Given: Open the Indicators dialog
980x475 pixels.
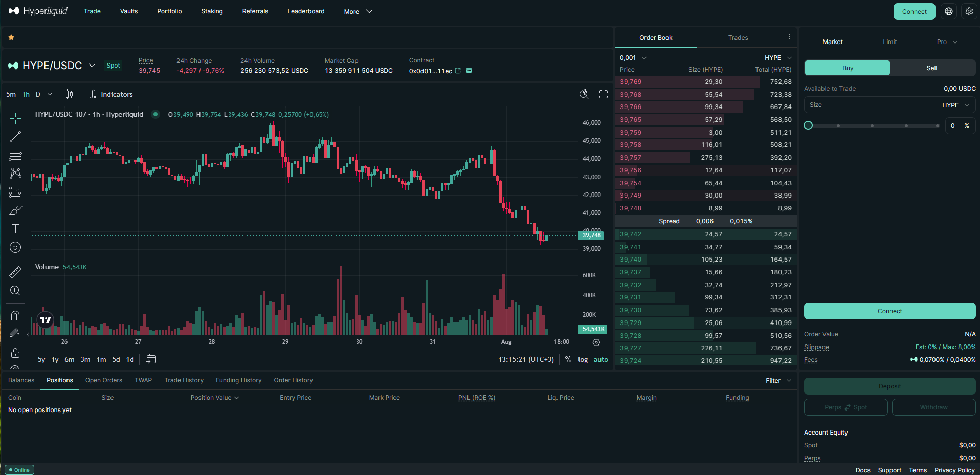Looking at the screenshot, I should pos(111,94).
